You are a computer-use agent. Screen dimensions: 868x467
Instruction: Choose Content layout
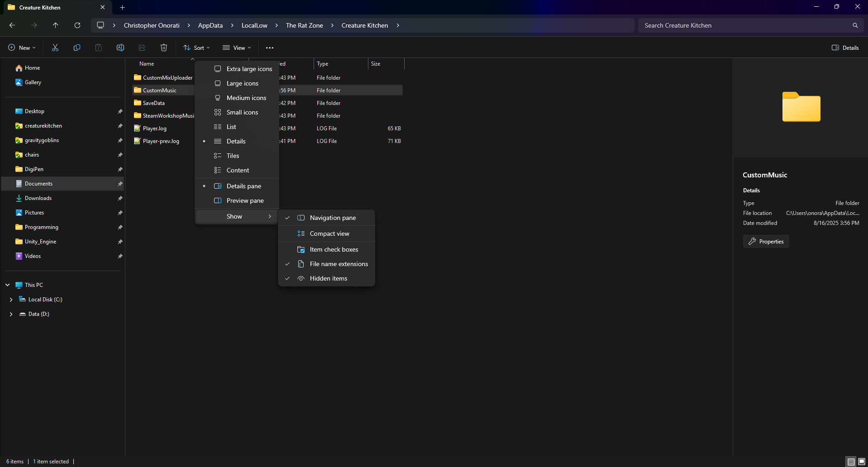(237, 170)
